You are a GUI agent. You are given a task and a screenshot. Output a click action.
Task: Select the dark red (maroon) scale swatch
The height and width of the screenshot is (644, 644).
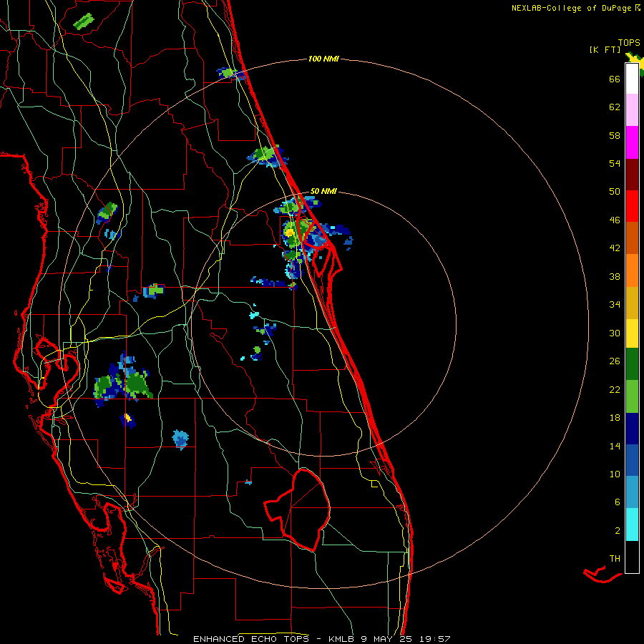click(632, 175)
